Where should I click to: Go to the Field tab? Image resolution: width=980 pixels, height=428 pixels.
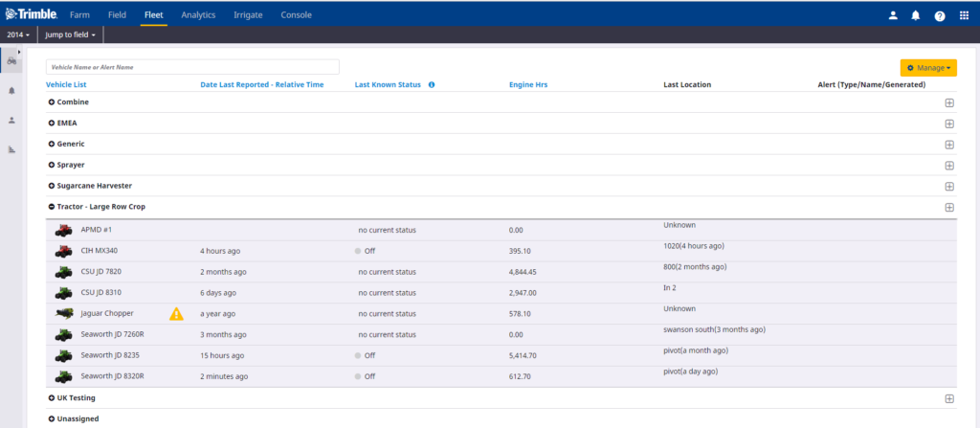tap(117, 15)
